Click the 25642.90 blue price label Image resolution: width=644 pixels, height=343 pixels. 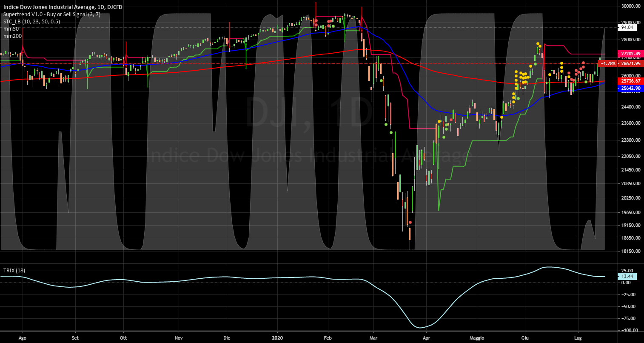click(x=630, y=88)
